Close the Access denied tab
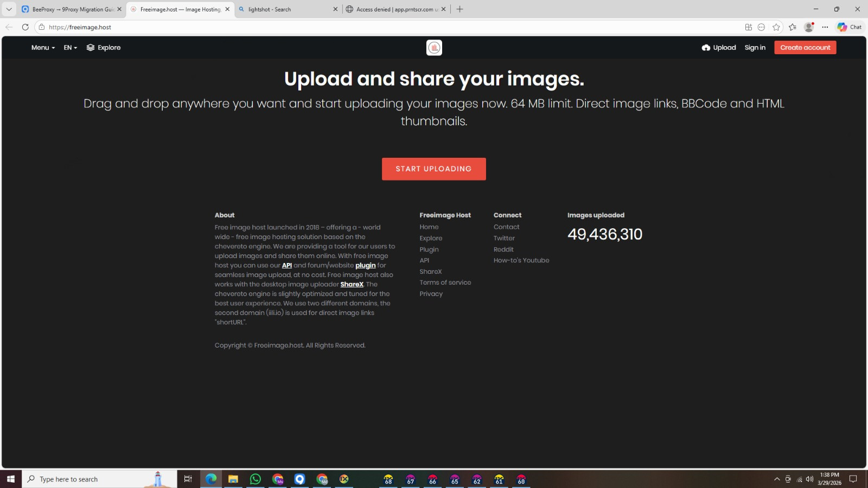 (x=444, y=9)
